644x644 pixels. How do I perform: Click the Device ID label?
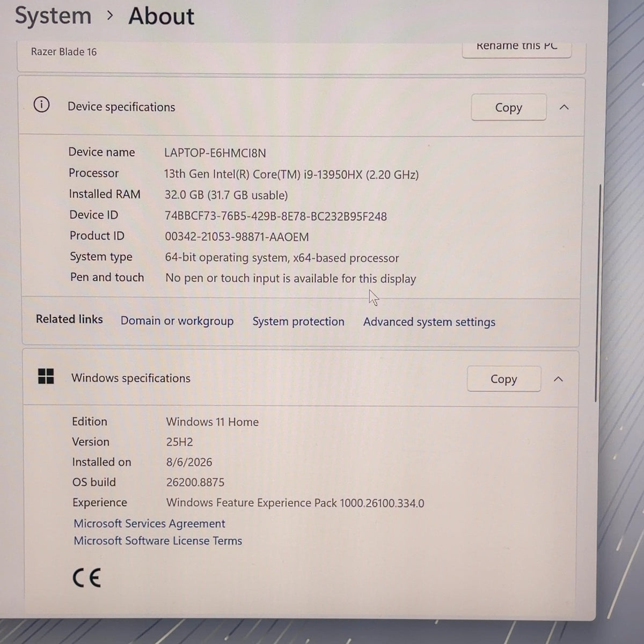point(93,215)
